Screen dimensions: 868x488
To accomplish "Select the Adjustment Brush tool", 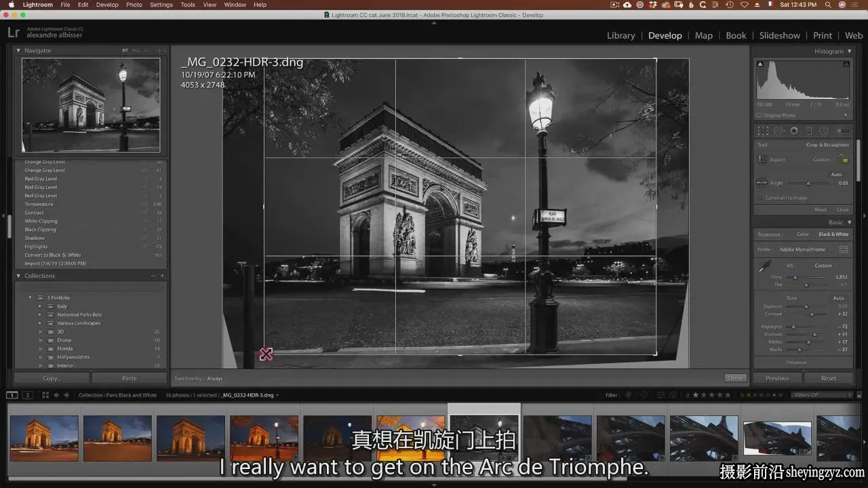I will pyautogui.click(x=842, y=131).
